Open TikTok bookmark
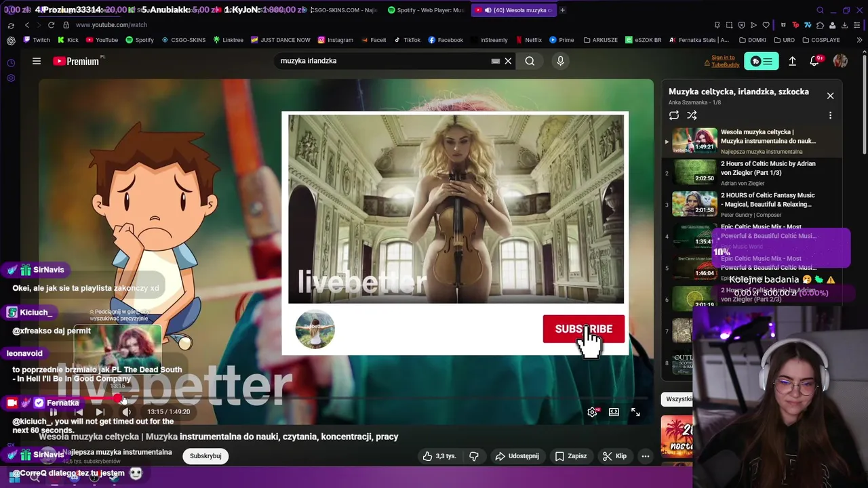 point(408,40)
